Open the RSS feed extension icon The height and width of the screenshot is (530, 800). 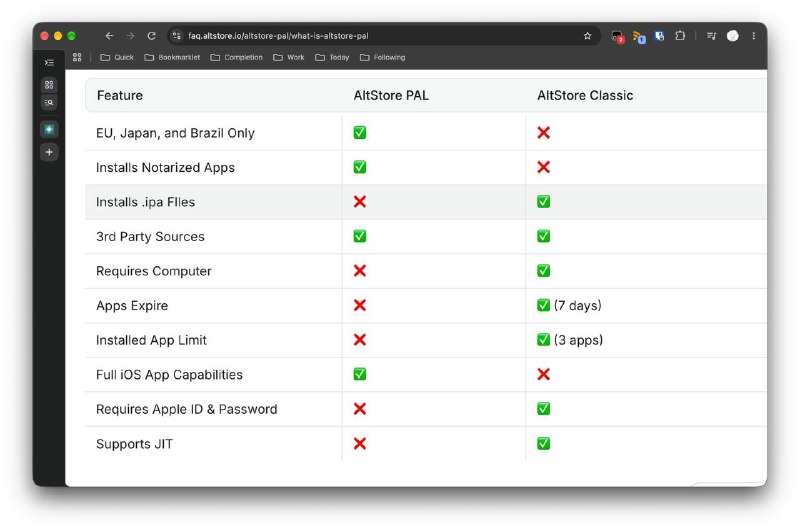[638, 36]
